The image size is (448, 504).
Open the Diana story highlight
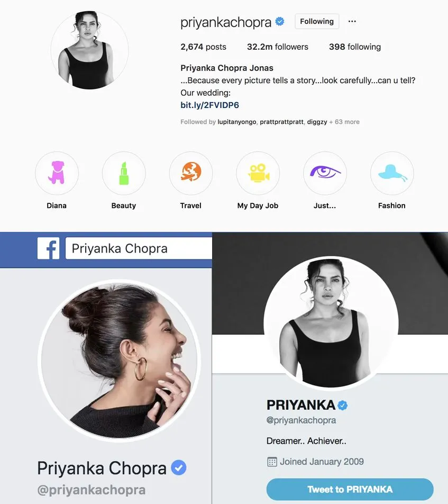pos(57,173)
